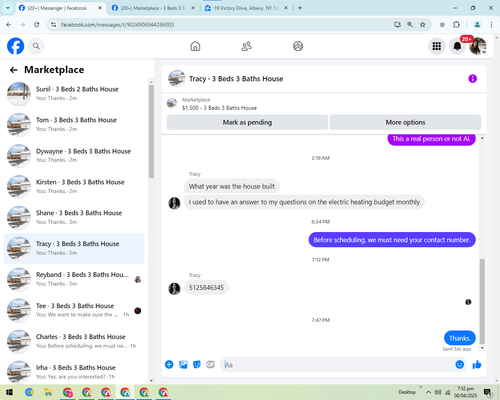Open browser zoom magnifier icon
Screen dimensions: 500x400
coord(410,25)
